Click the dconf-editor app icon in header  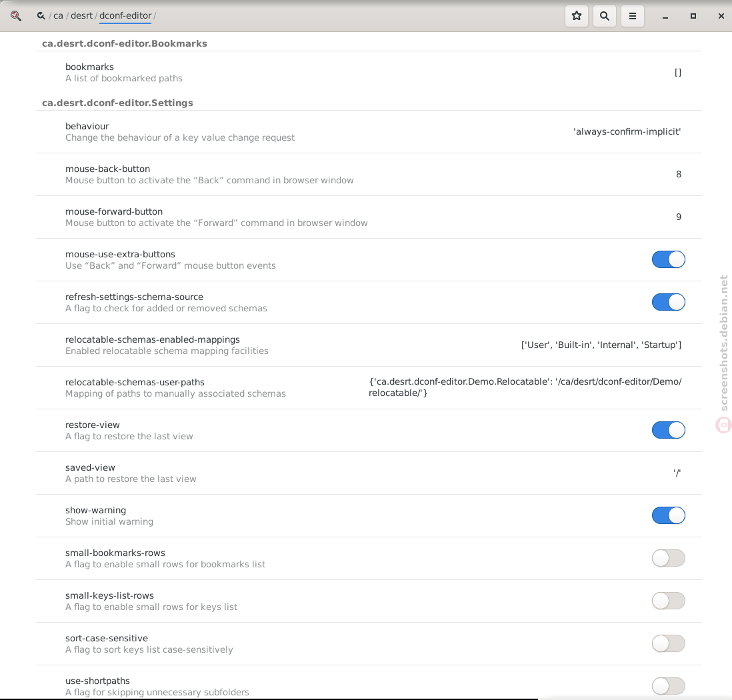pos(16,16)
